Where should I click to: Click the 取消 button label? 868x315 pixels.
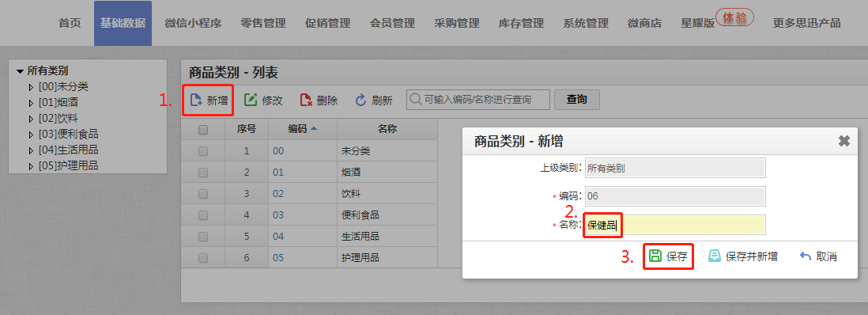(x=826, y=256)
